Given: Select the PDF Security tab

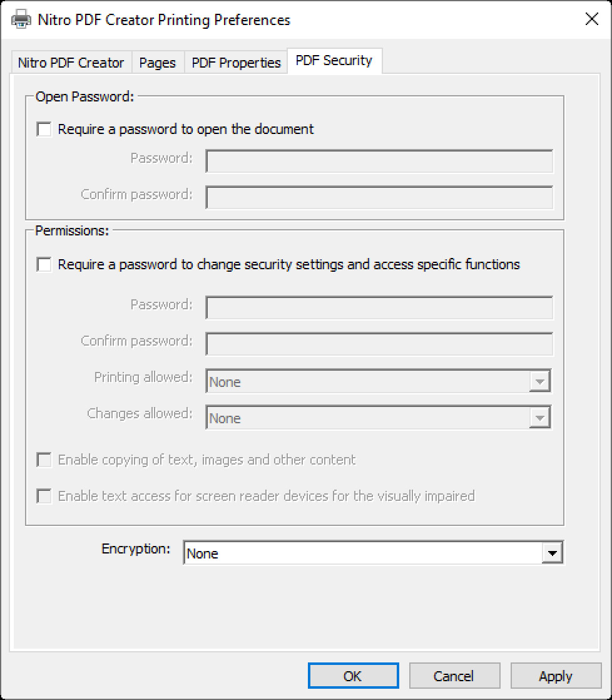Looking at the screenshot, I should coord(335,61).
